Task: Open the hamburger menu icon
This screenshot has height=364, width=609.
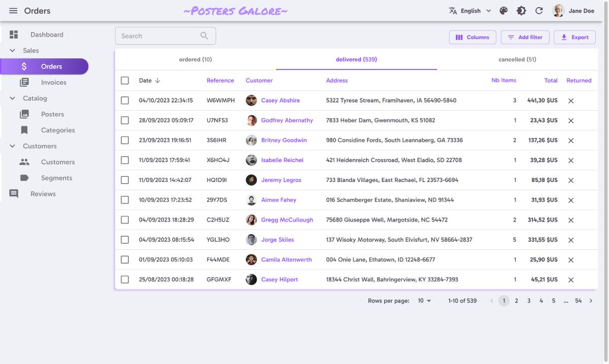Action: (x=13, y=11)
